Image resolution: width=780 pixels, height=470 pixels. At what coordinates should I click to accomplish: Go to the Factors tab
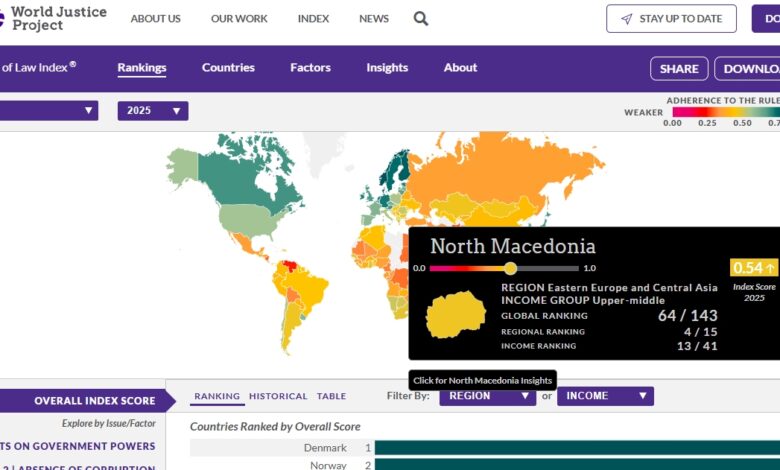(310, 68)
